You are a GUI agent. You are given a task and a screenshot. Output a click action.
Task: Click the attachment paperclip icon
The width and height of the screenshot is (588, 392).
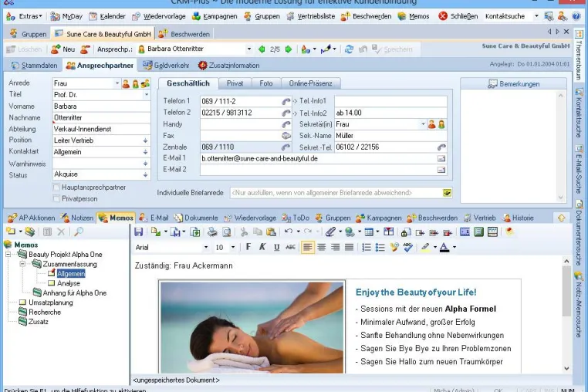coord(330,231)
